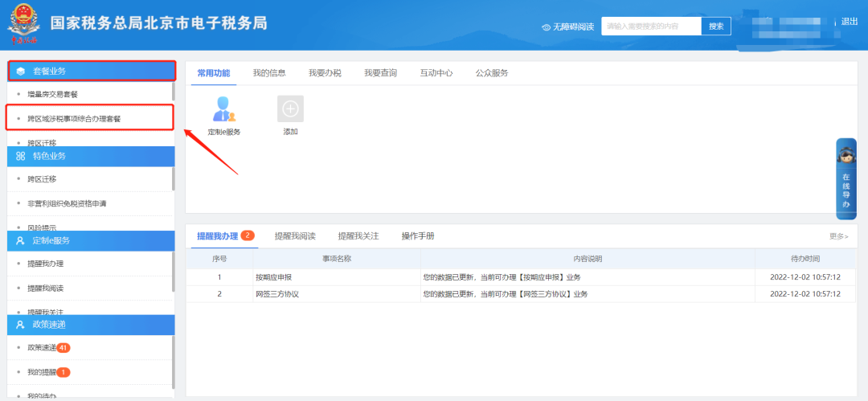This screenshot has height=401, width=868.
Task: Click the 添加 plus icon
Action: 290,108
